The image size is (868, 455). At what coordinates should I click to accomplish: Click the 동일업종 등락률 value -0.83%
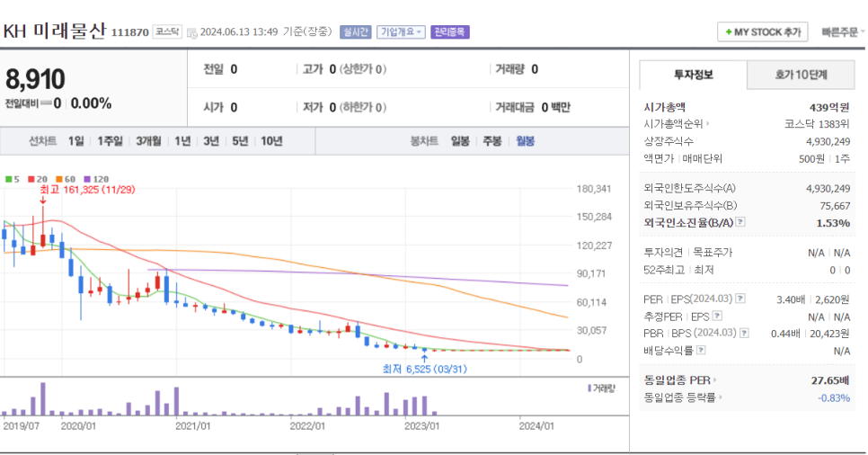834,398
